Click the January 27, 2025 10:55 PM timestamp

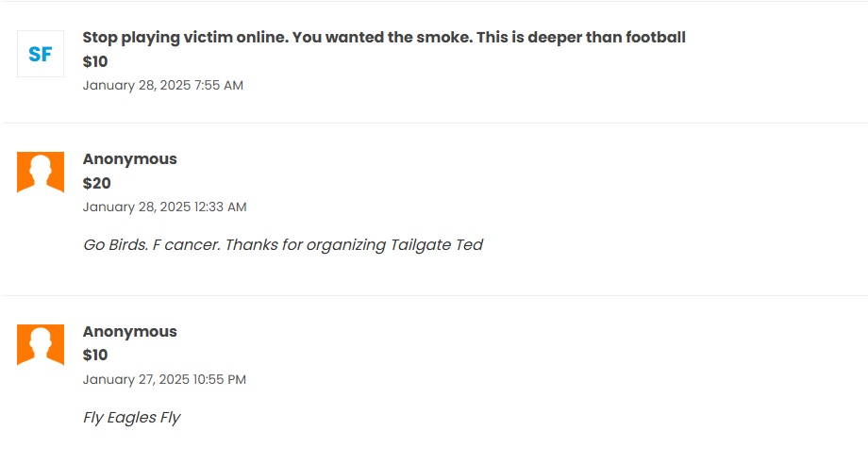tap(164, 380)
